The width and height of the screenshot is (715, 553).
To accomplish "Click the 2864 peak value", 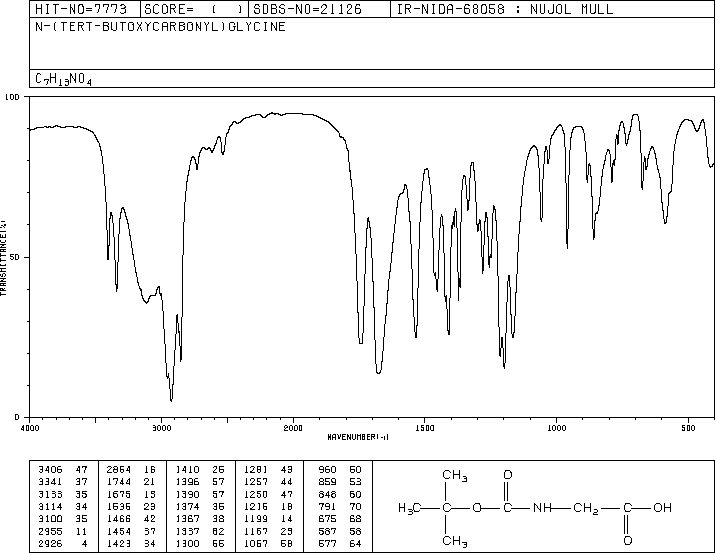I will click(x=119, y=470).
